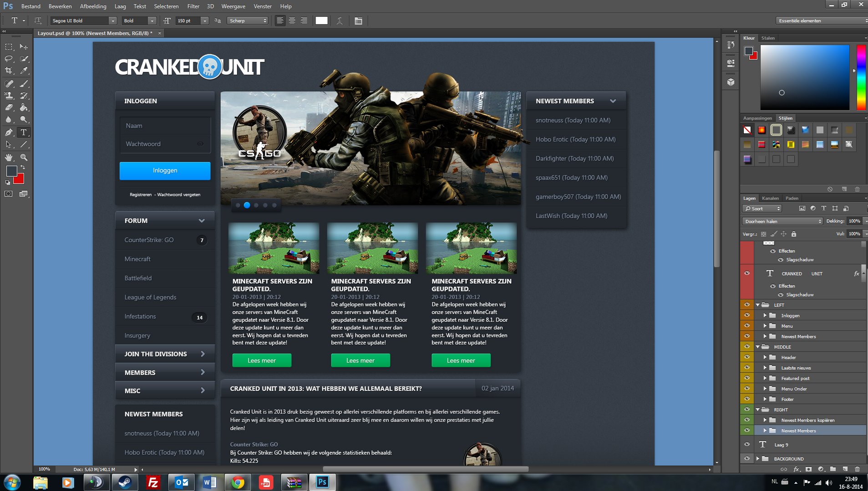
Task: Click the layer opacity Dekking field
Action: tap(854, 221)
